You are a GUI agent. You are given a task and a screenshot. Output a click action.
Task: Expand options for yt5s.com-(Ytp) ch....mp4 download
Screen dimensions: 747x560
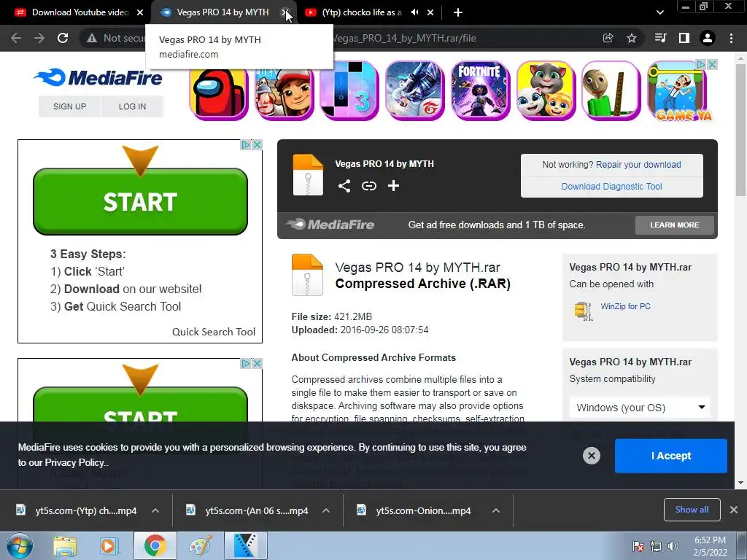click(155, 510)
